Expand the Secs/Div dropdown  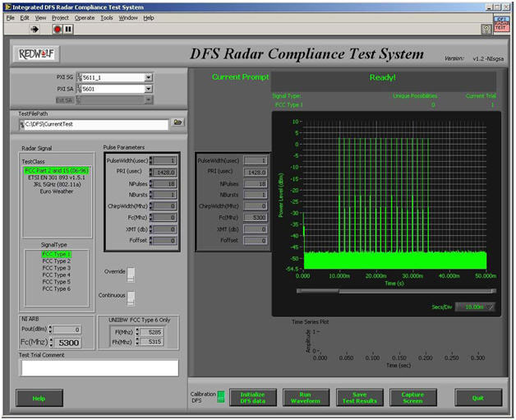(x=490, y=307)
